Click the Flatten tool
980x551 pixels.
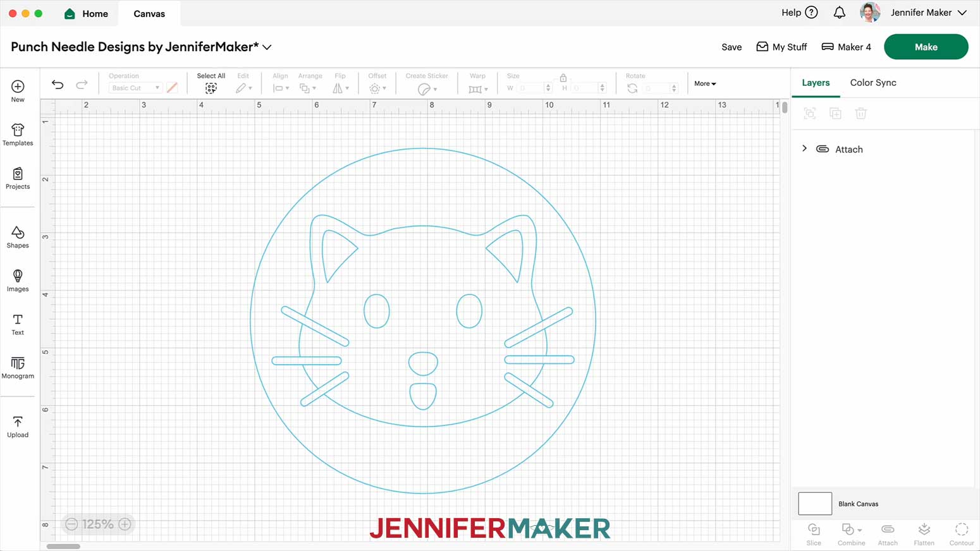pos(924,534)
